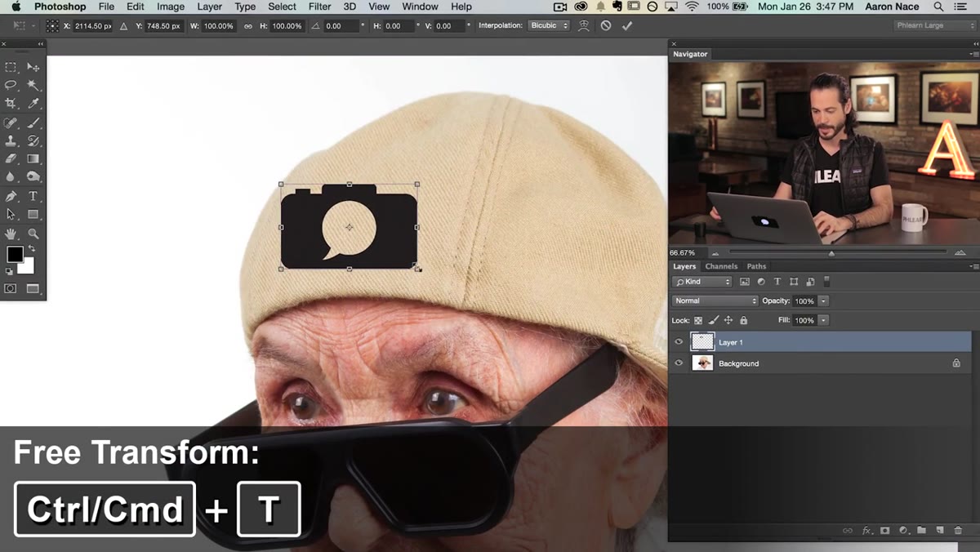Select the Zoom tool in toolbar
The image size is (980, 552).
(x=33, y=234)
